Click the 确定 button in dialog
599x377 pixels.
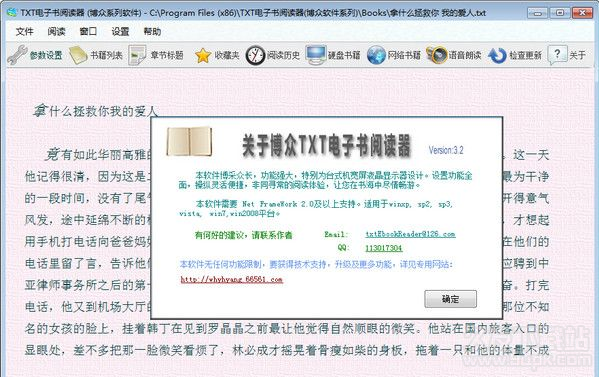[x=450, y=299]
